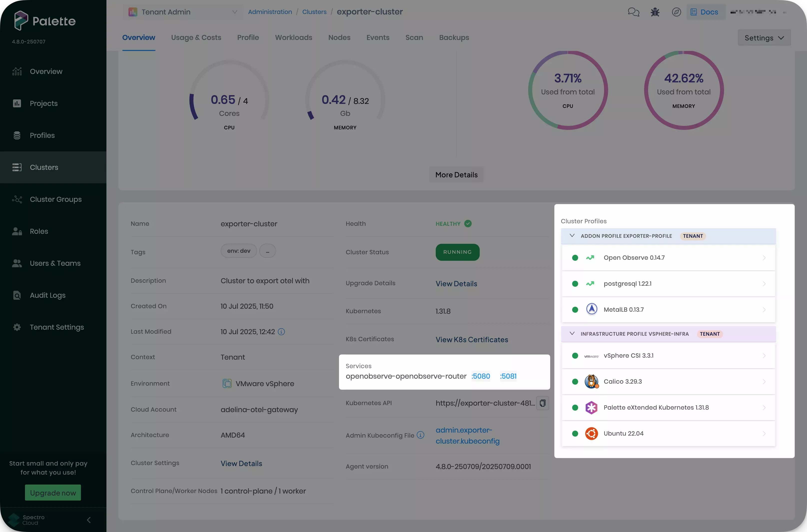This screenshot has height=532, width=807.
Task: Go to Profiles in the sidebar
Action: click(x=53, y=135)
